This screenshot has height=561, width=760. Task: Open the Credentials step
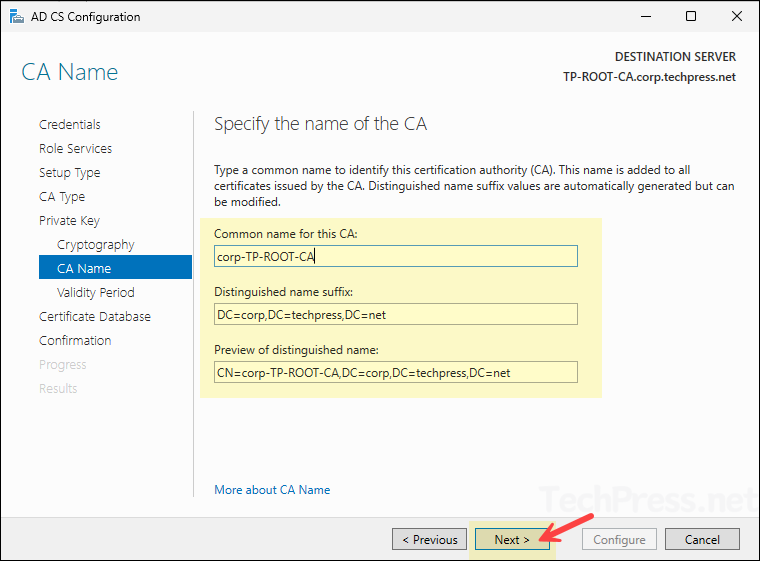click(x=70, y=125)
